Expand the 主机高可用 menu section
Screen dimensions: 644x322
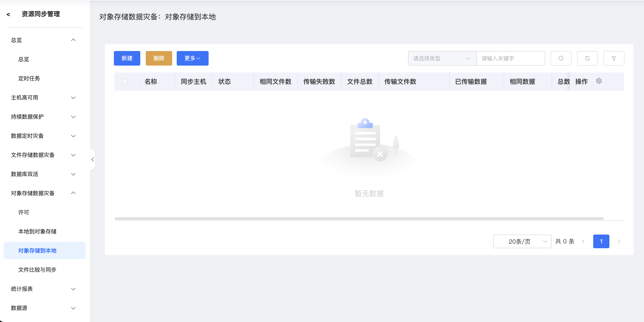pos(43,97)
